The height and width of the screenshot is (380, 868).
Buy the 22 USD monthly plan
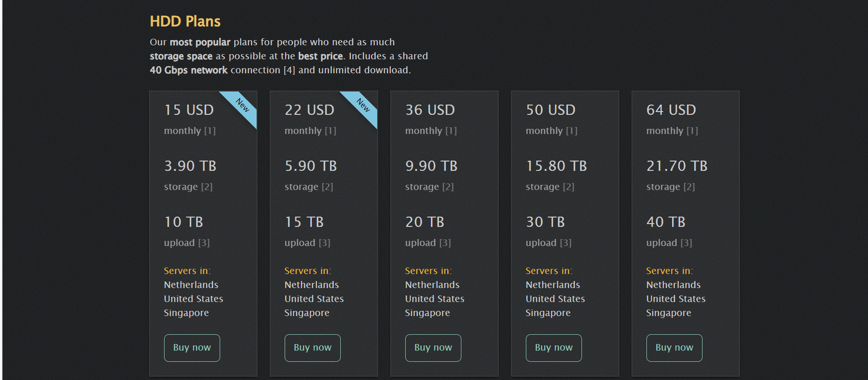tap(312, 348)
